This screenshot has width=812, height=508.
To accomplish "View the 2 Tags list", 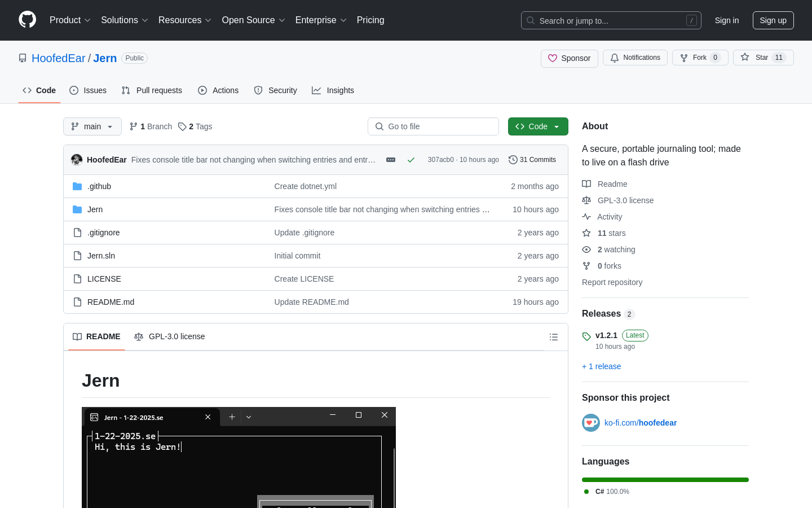I will point(195,126).
